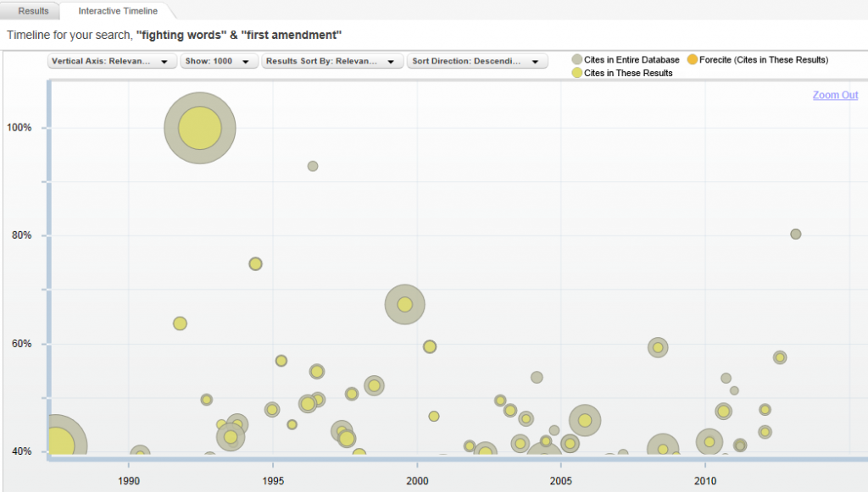Change the Sort Direction dropdown
This screenshot has height=492, width=868.
click(x=476, y=62)
